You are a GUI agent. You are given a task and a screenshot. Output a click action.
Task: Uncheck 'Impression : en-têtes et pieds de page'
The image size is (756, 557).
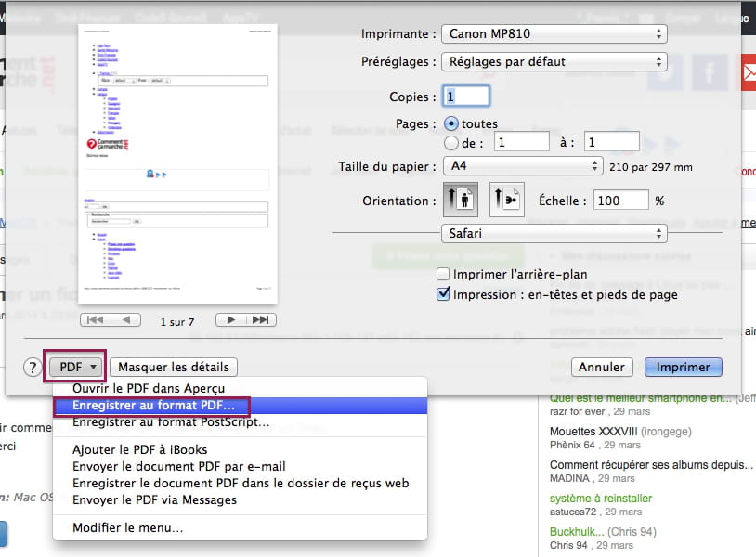coord(443,294)
